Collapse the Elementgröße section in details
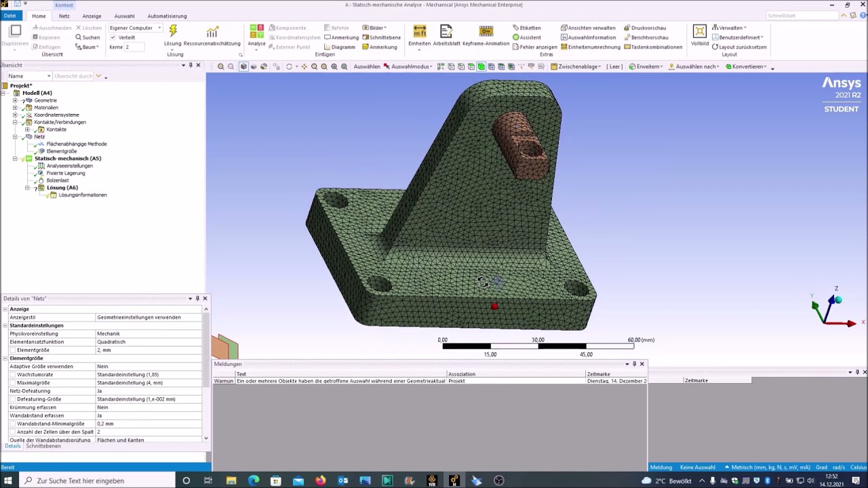868x488 pixels. (x=6, y=359)
